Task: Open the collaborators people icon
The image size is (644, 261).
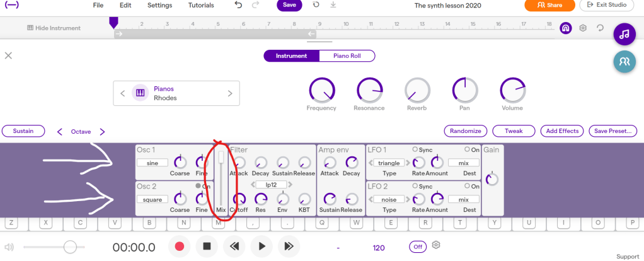Action: tap(624, 62)
